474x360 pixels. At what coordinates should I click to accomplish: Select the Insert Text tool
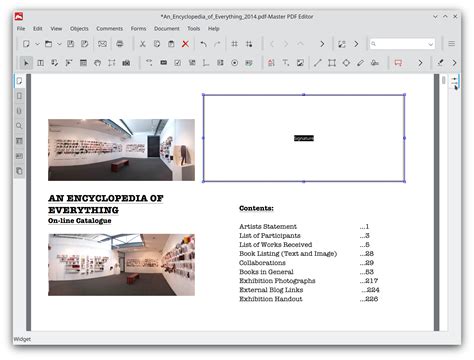click(286, 63)
